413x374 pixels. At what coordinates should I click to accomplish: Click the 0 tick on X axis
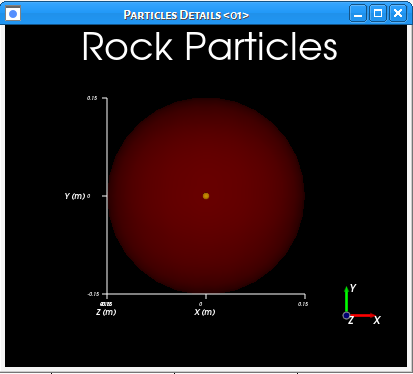tap(200, 304)
